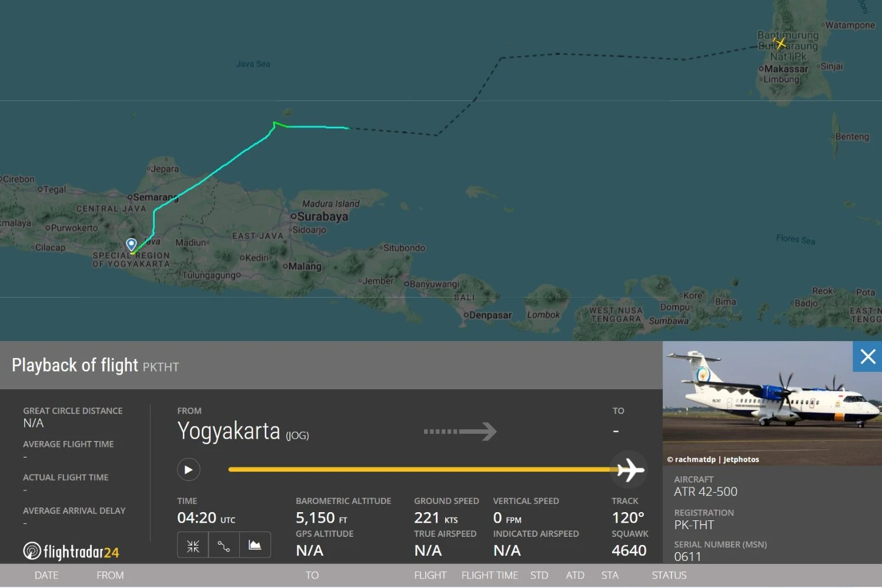Click the PK-THT registration value
882x588 pixels.
[x=694, y=524]
